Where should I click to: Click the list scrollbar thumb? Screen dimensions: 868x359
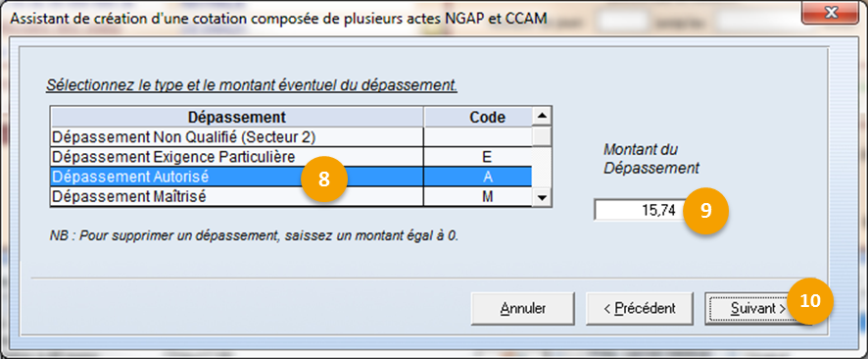click(x=543, y=135)
